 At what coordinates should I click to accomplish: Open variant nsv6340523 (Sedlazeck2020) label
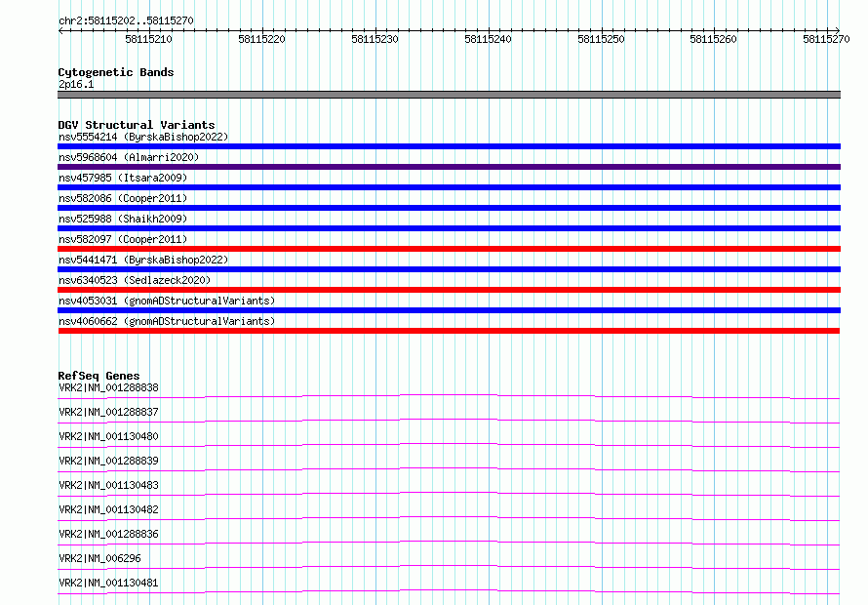tap(135, 280)
